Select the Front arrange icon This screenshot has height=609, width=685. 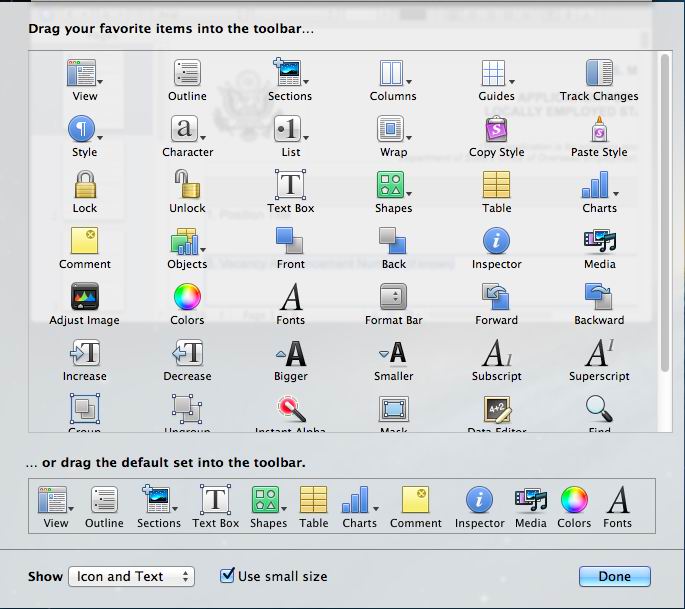pos(290,240)
